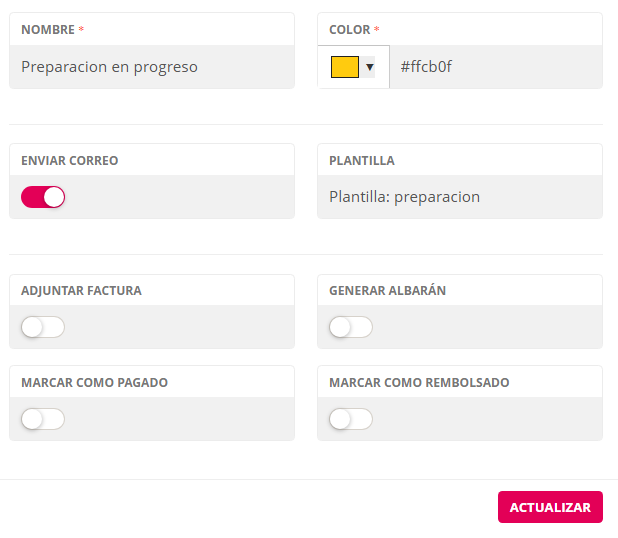Click the #ffcb0f hex color field

495,67
